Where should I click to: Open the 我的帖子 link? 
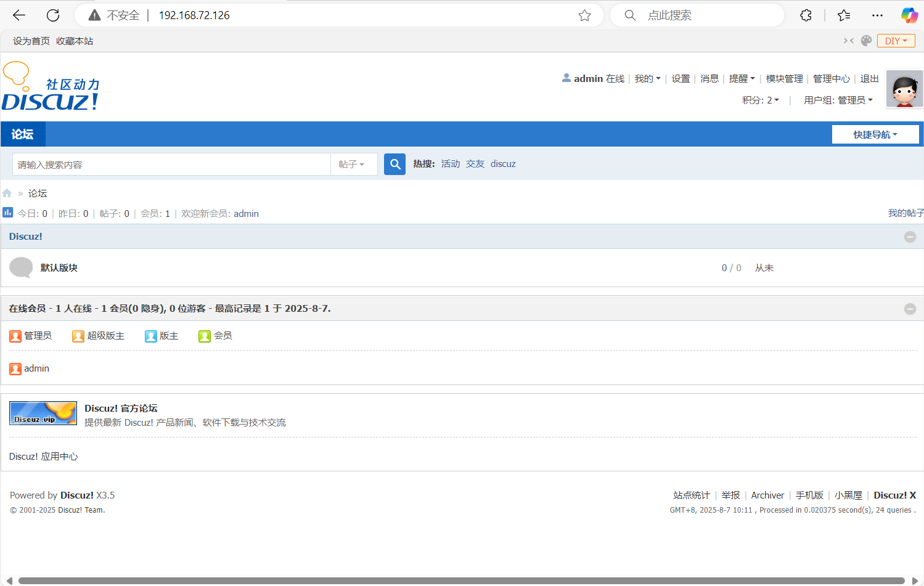[906, 213]
